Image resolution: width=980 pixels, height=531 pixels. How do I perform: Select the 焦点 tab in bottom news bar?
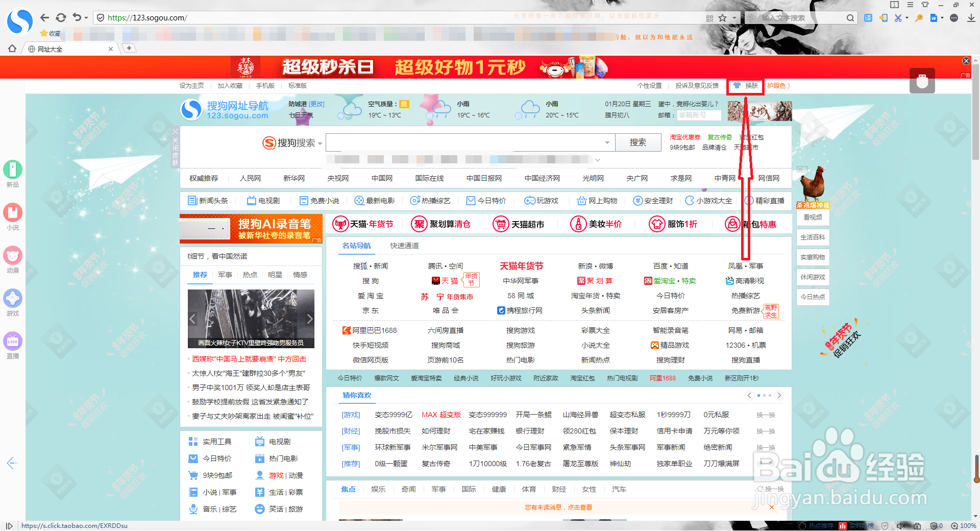point(348,489)
